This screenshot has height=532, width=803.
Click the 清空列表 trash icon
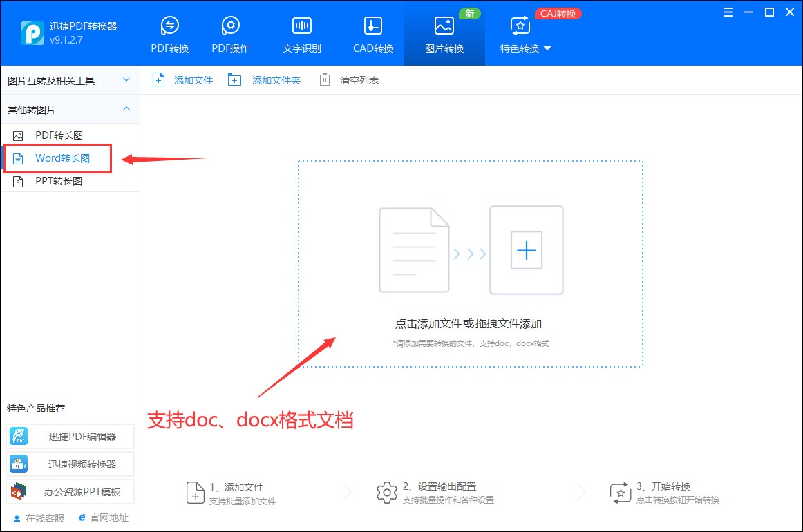[325, 79]
